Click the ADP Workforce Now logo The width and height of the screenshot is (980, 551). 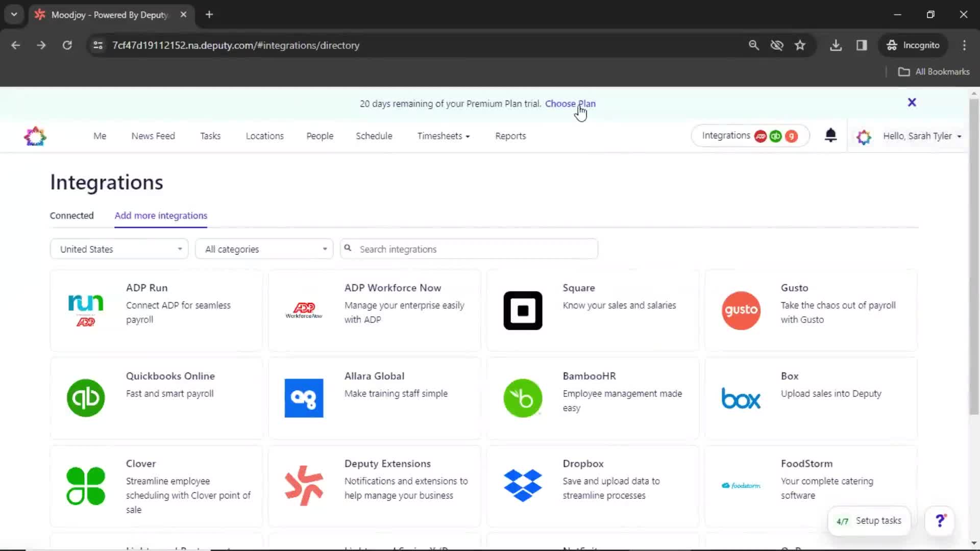[x=304, y=310]
